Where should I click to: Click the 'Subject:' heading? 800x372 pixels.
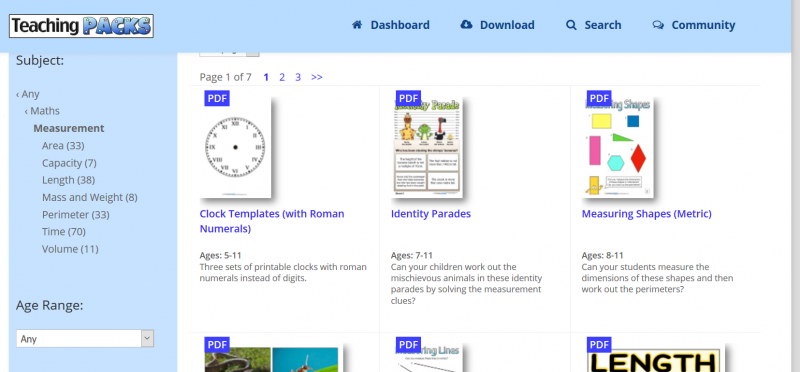(40, 61)
